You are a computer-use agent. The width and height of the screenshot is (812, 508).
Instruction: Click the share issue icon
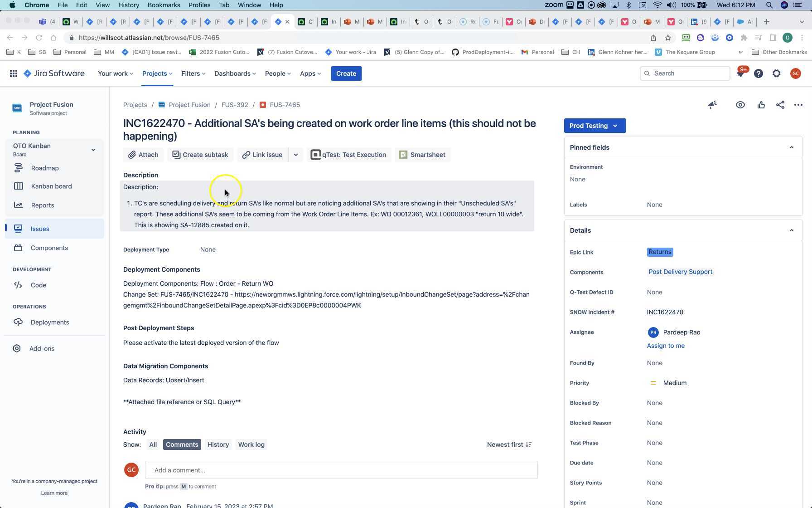[x=780, y=105]
